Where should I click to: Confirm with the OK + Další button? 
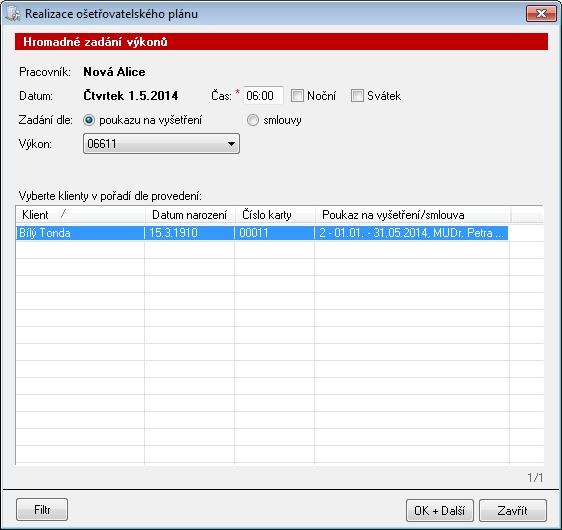[439, 510]
